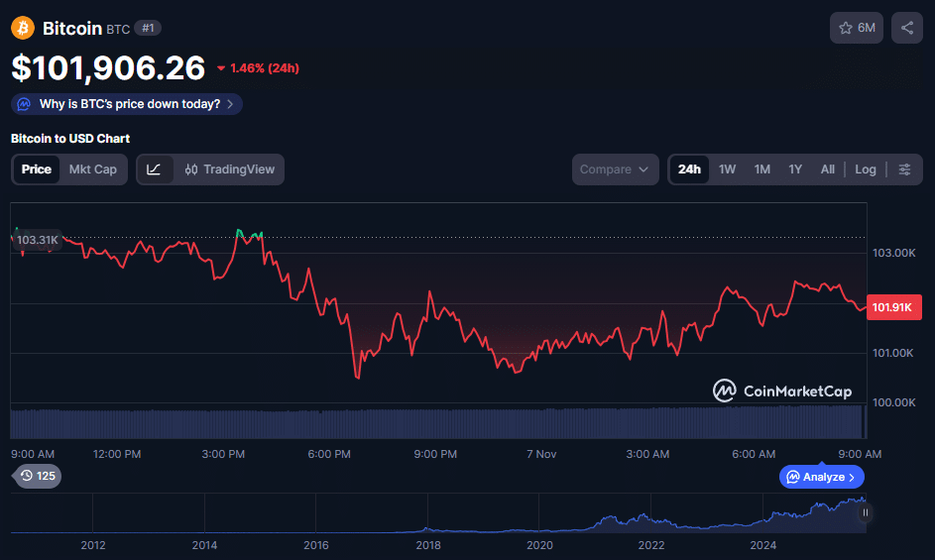Select the line chart type icon
Image resolution: width=935 pixels, height=560 pixels.
154,169
